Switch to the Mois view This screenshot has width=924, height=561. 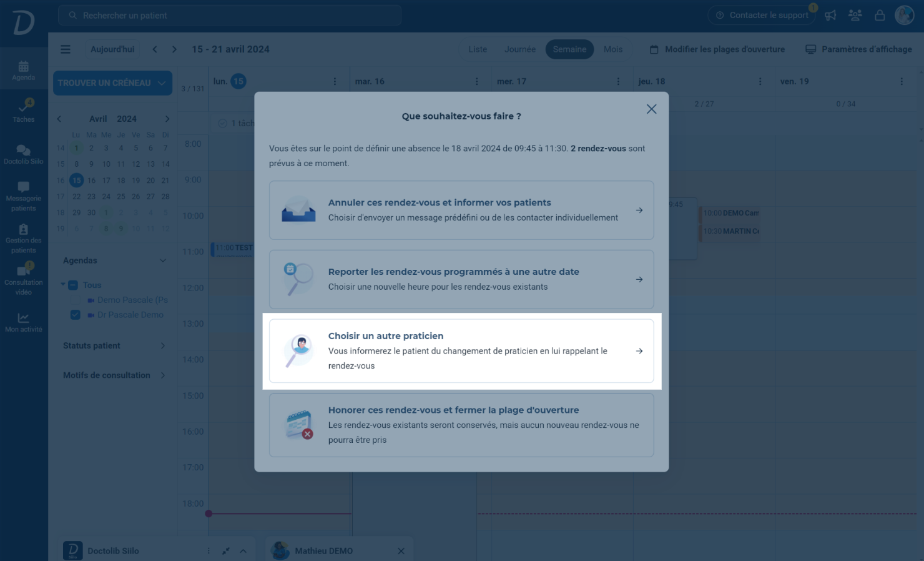coord(613,49)
